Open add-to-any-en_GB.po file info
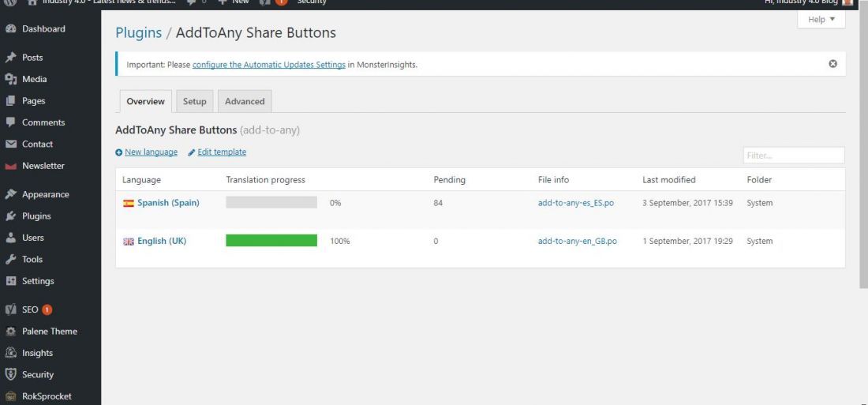This screenshot has width=868, height=405. (578, 241)
